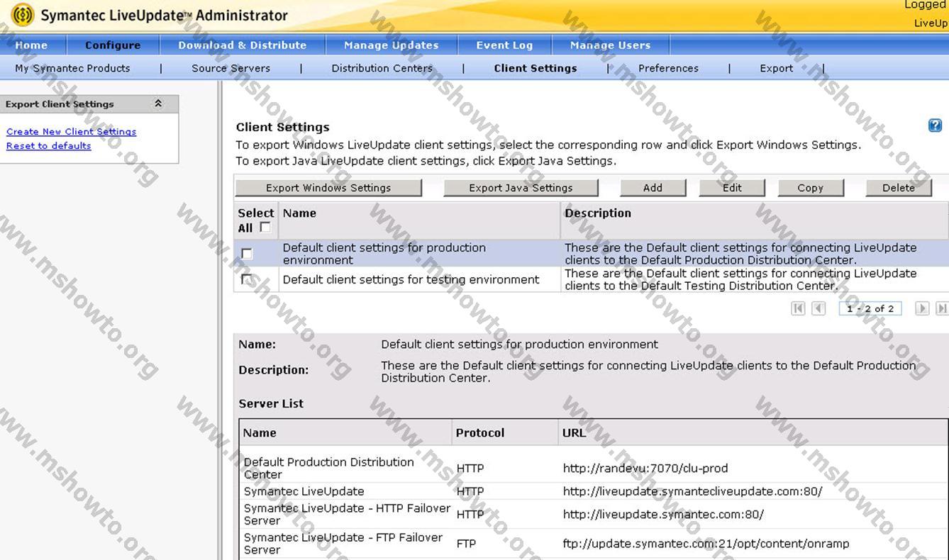Click the Copy button
949x560 pixels.
click(810, 188)
